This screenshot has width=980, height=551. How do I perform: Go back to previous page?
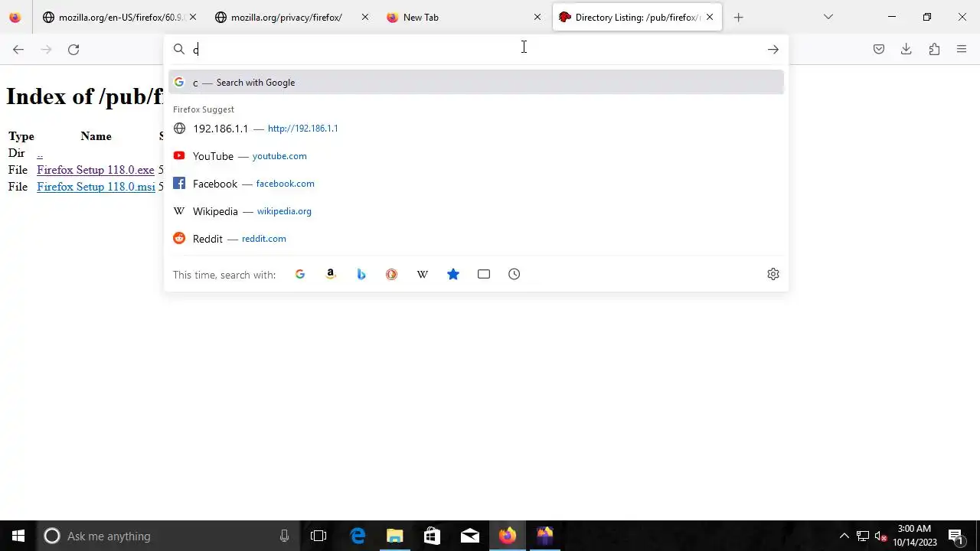tap(18, 49)
